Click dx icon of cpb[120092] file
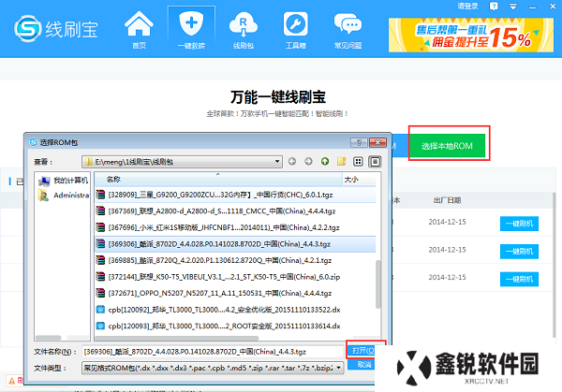Image resolution: width=562 pixels, height=392 pixels. tap(100, 310)
